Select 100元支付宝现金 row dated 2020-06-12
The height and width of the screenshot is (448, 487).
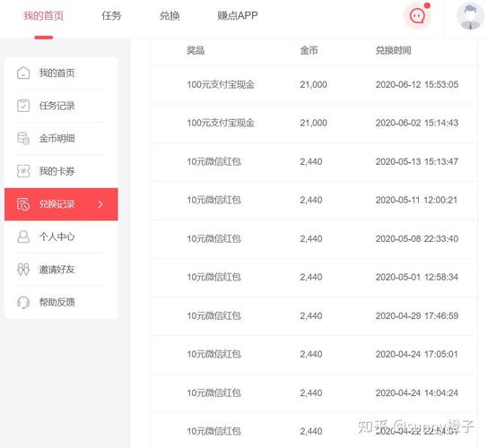[314, 84]
